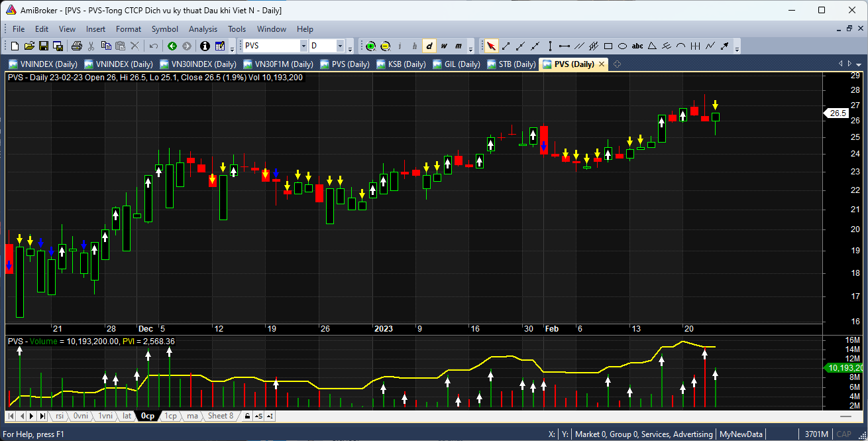Screen dimensions: 868x441
Task: Click the chart horizontal scrollbar
Action: 563,416
